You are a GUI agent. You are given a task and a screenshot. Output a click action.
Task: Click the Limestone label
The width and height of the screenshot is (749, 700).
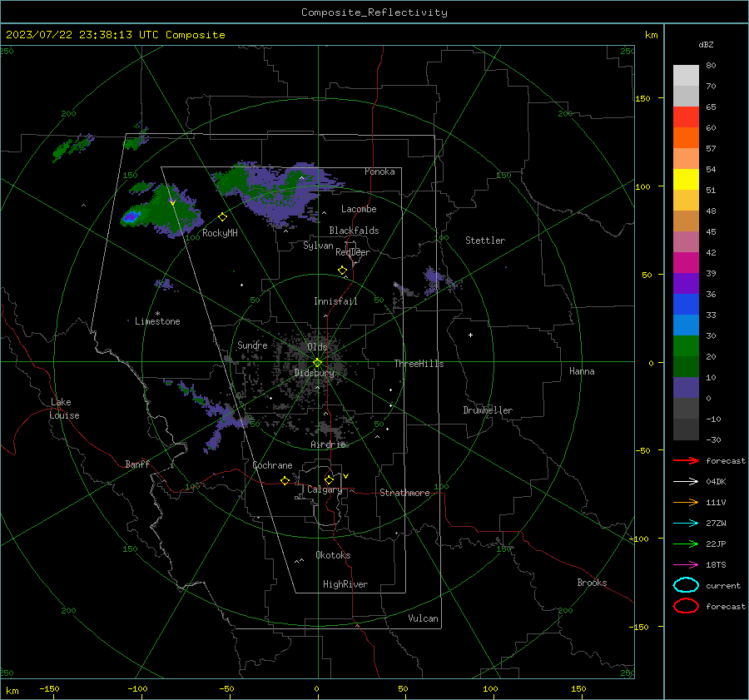[157, 321]
